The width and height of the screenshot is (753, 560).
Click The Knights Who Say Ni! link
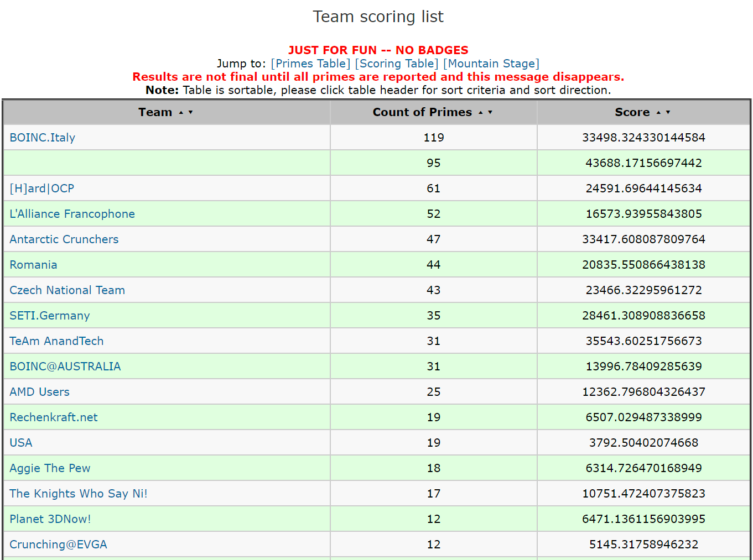click(79, 494)
